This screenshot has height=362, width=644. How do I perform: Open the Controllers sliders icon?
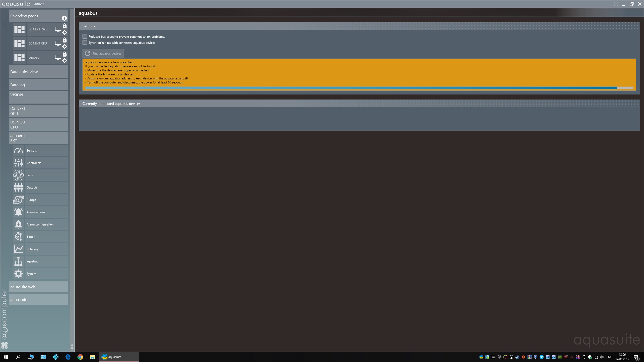pos(18,163)
